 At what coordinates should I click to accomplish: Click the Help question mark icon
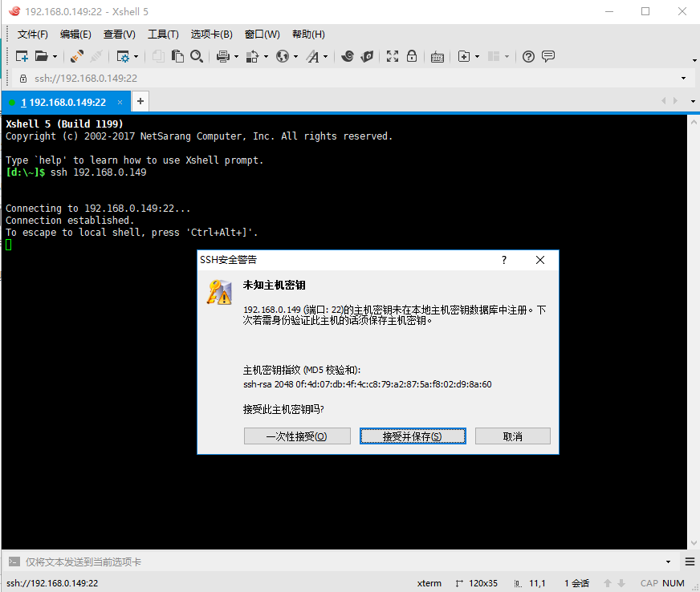[528, 57]
